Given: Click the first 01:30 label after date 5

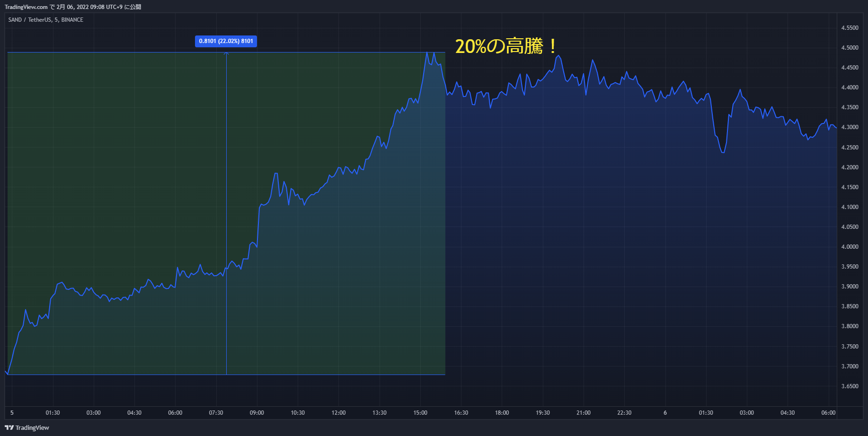Looking at the screenshot, I should [53, 413].
